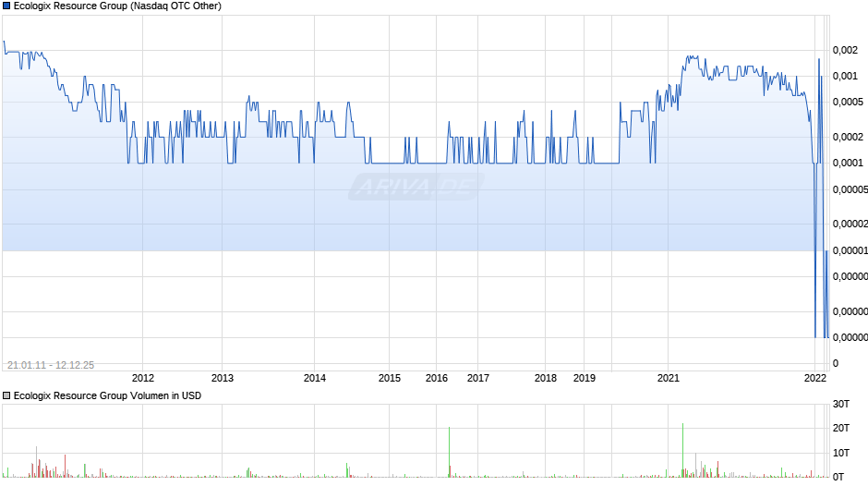Click the chart title 'Ecologix Resource Group (Nasdaq OTC Other)'
868x486 pixels.
coord(117,6)
